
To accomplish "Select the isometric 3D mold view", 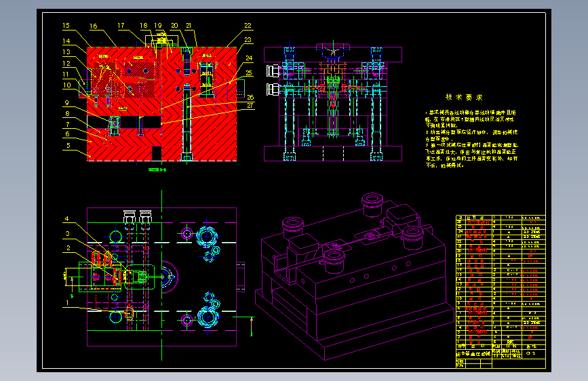I will pos(355,277).
